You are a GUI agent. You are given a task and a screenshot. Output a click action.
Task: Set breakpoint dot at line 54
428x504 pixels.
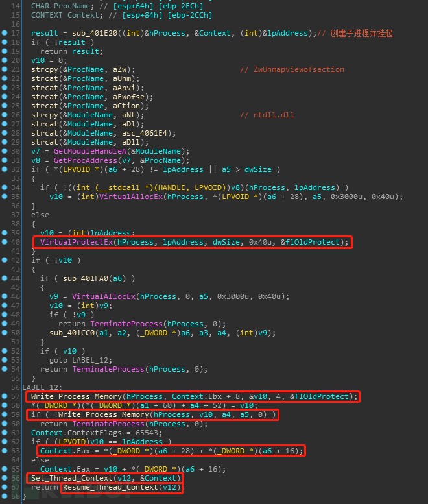click(x=5, y=368)
